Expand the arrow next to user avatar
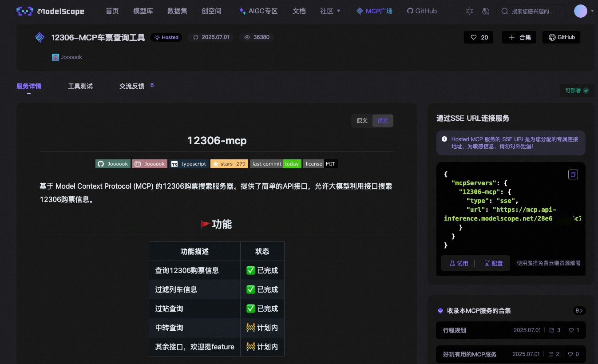Image resolution: width=598 pixels, height=364 pixels. click(592, 11)
